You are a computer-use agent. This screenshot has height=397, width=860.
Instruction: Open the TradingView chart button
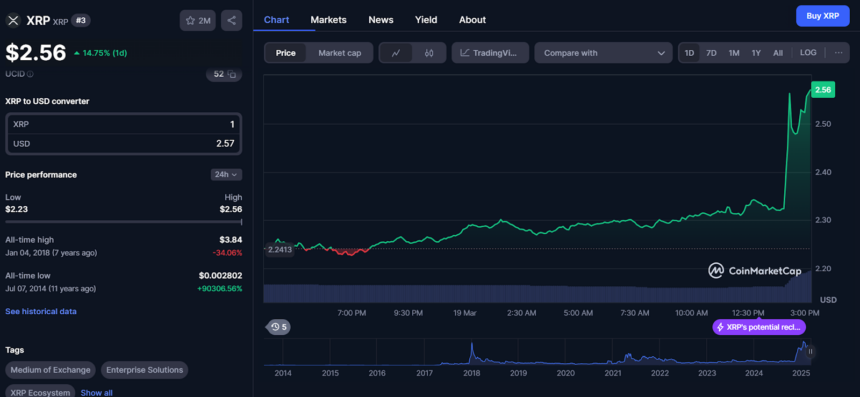[x=490, y=53]
